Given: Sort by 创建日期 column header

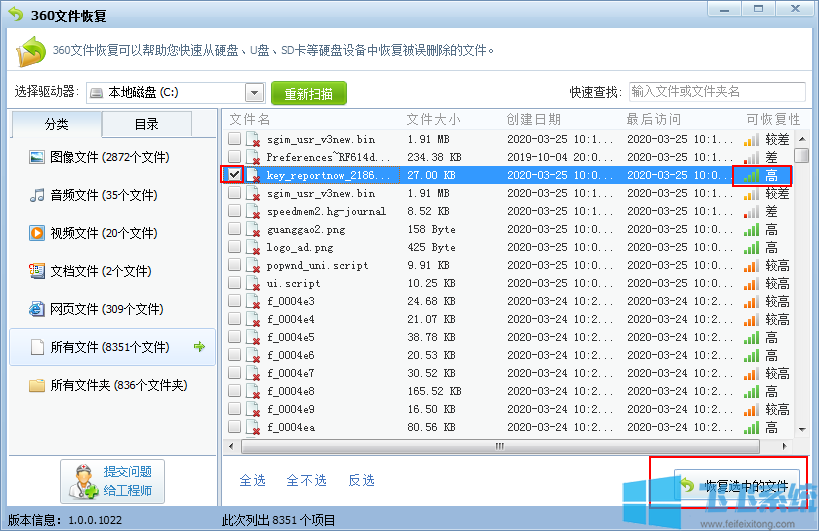Looking at the screenshot, I should pos(533,120).
